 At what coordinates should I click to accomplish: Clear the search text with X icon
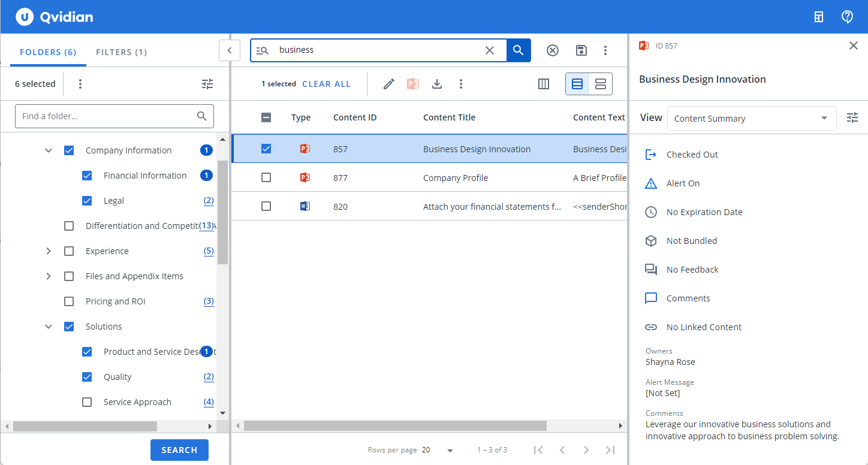(490, 50)
